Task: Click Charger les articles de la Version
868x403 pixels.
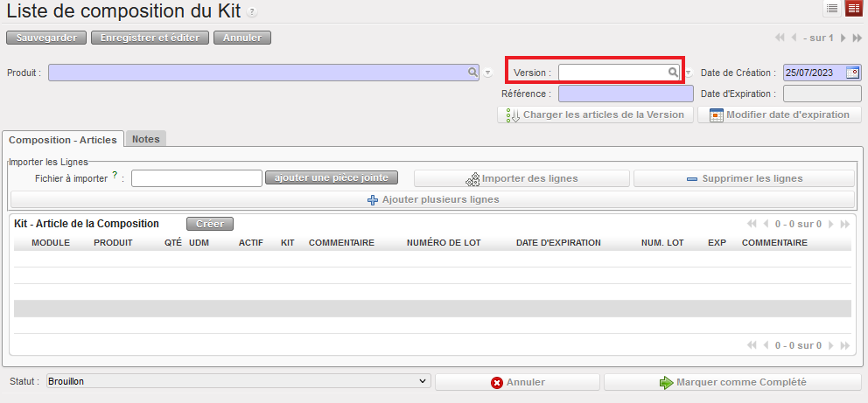Action: [595, 115]
